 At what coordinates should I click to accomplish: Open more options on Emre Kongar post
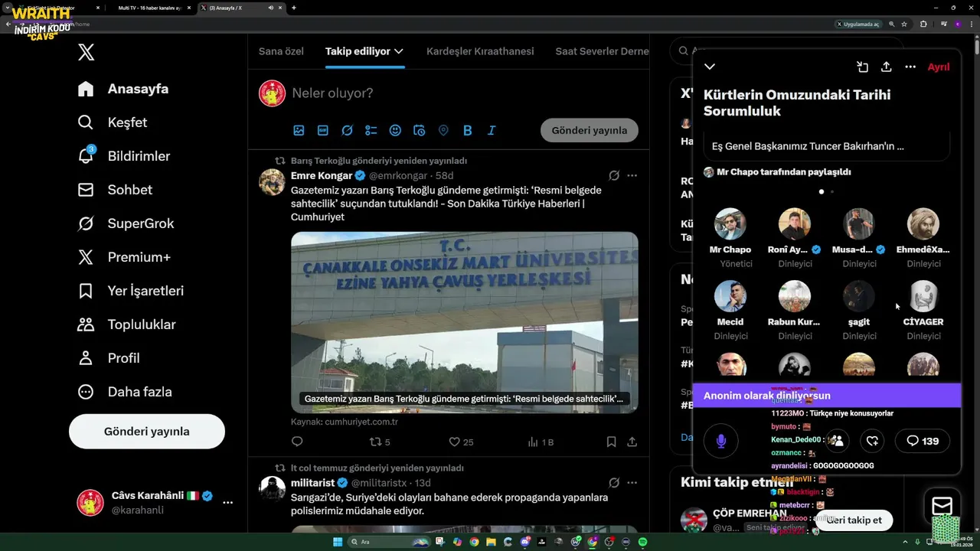[632, 175]
